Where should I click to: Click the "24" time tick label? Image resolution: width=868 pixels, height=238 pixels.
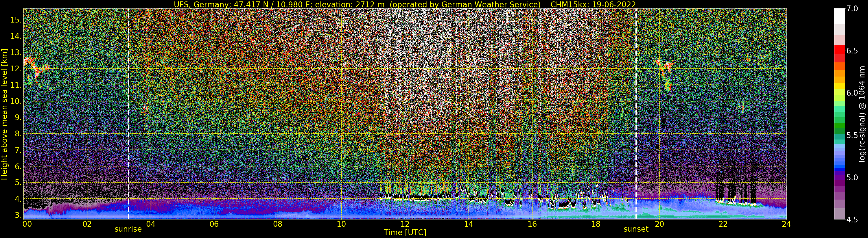tap(786, 224)
